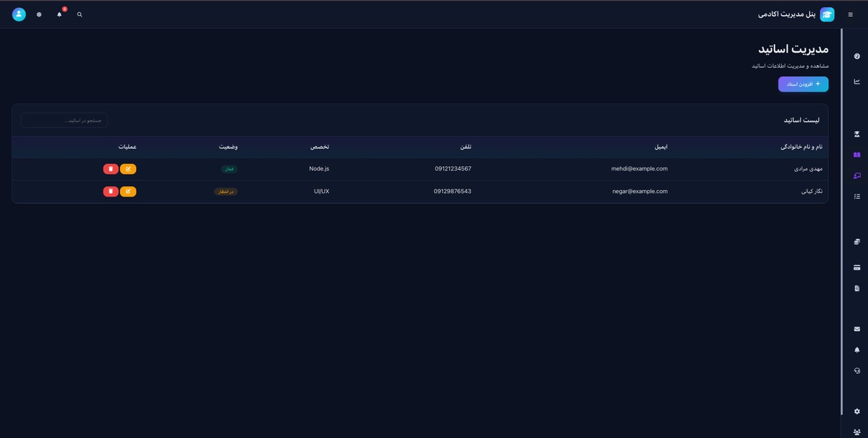Click mehdi@example.com email cell
The width and height of the screenshot is (868, 438).
click(x=639, y=169)
